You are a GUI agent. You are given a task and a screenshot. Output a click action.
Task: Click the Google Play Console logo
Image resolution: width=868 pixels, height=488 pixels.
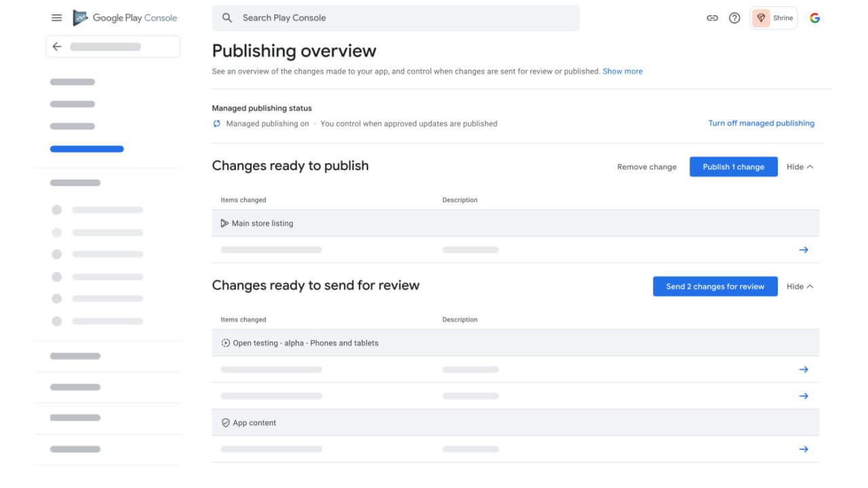pos(125,18)
